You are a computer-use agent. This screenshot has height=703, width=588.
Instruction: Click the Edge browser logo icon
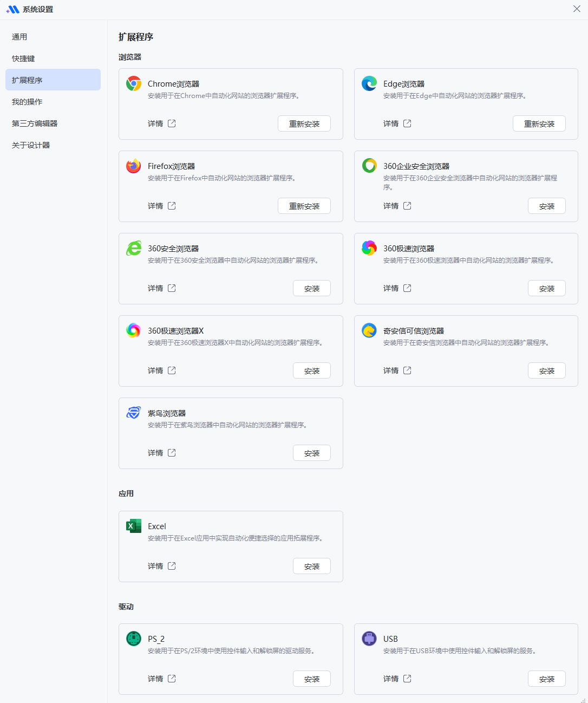pyautogui.click(x=369, y=83)
